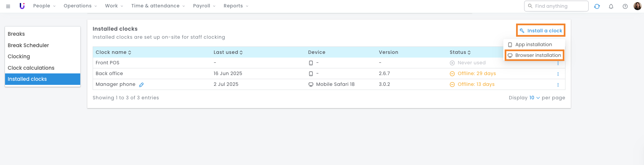The height and width of the screenshot is (165, 644).
Task: Open the hamburger navigation menu
Action: (8, 6)
